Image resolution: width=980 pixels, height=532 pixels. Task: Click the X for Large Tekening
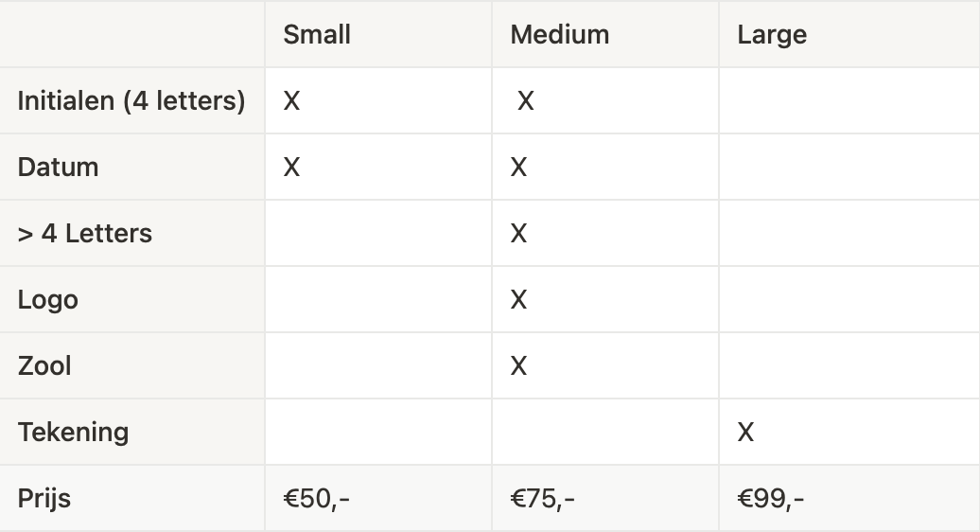[x=745, y=433]
